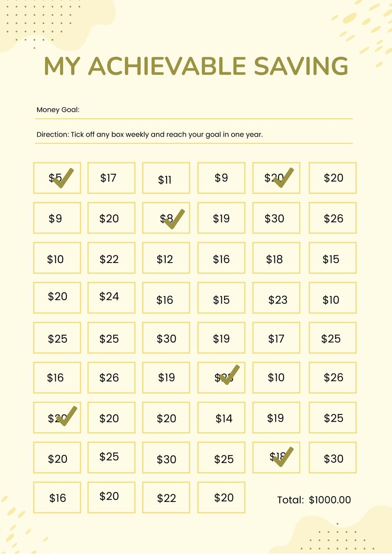Select the $19 box between $8 and $30

point(221,218)
